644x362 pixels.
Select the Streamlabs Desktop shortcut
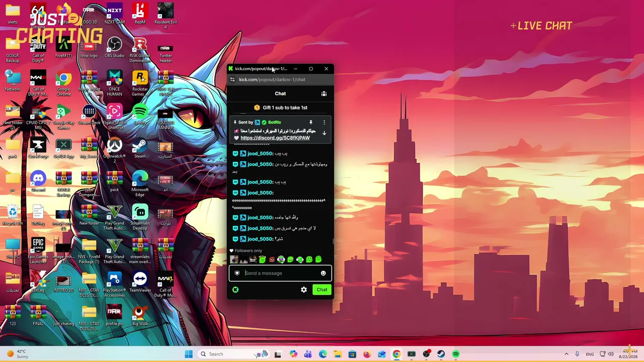pos(140,218)
